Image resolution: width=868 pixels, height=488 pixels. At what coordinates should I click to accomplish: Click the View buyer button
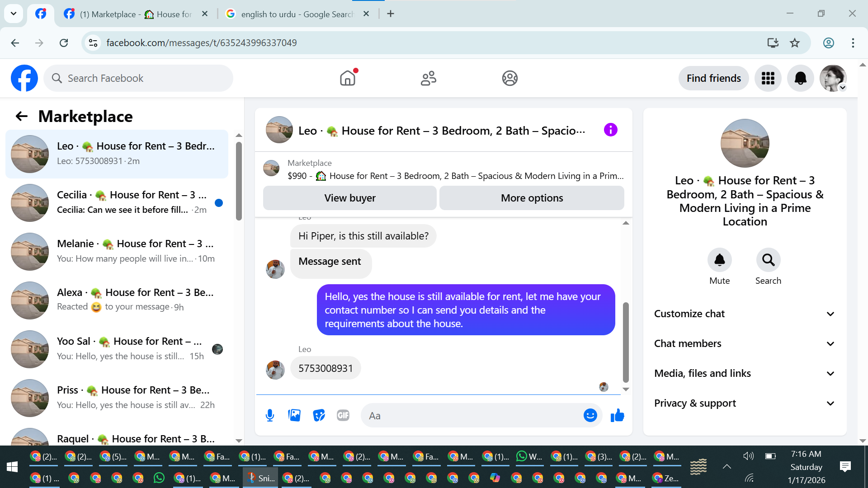[x=349, y=198]
